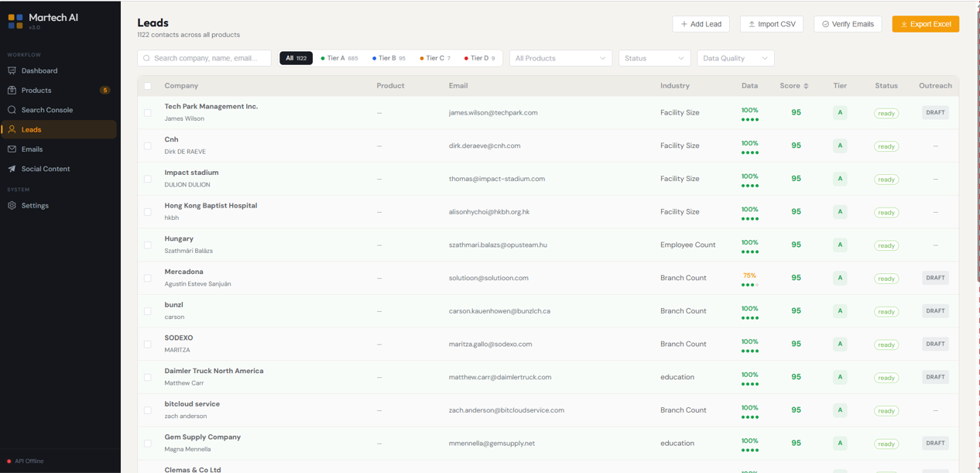Click the data quality dots for Hungary

pos(749,252)
